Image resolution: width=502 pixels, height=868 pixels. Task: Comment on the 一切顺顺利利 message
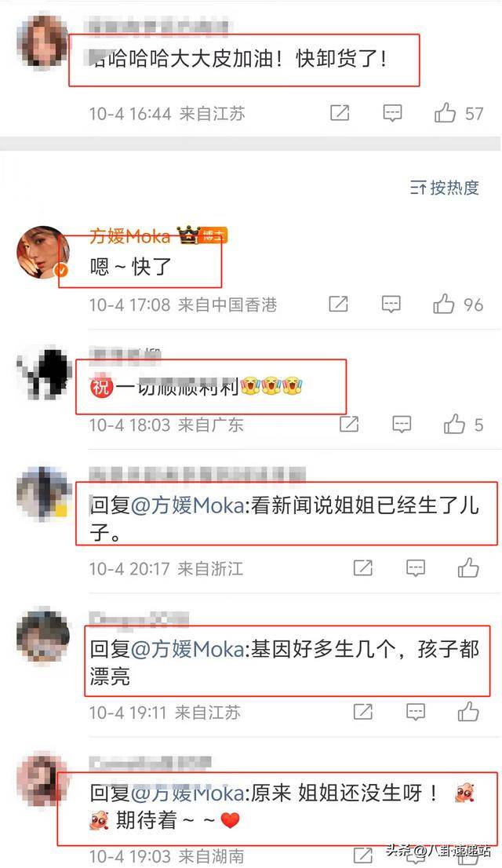402,425
